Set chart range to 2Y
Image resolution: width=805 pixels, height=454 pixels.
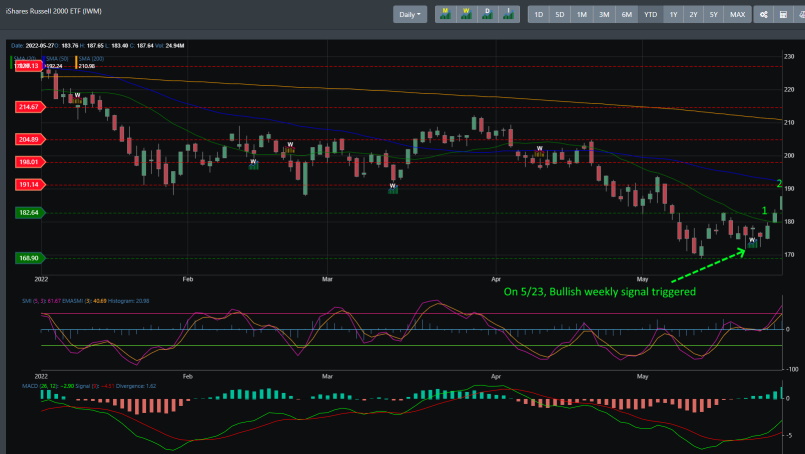[694, 14]
